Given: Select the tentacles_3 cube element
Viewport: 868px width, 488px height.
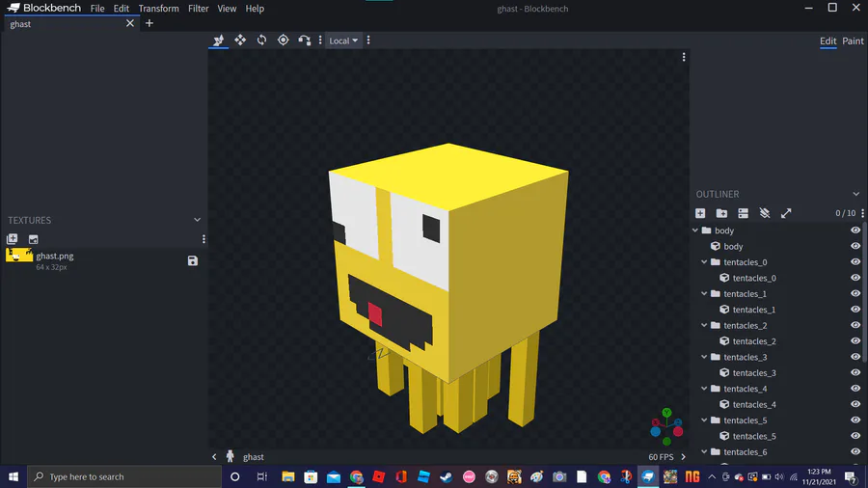Looking at the screenshot, I should tap(754, 373).
